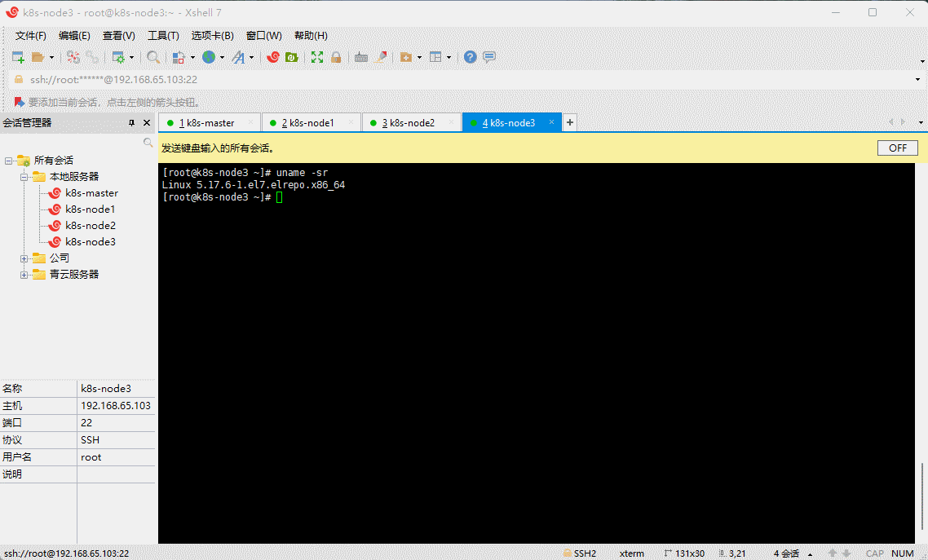Open the 工具(T) menu

pyautogui.click(x=163, y=36)
